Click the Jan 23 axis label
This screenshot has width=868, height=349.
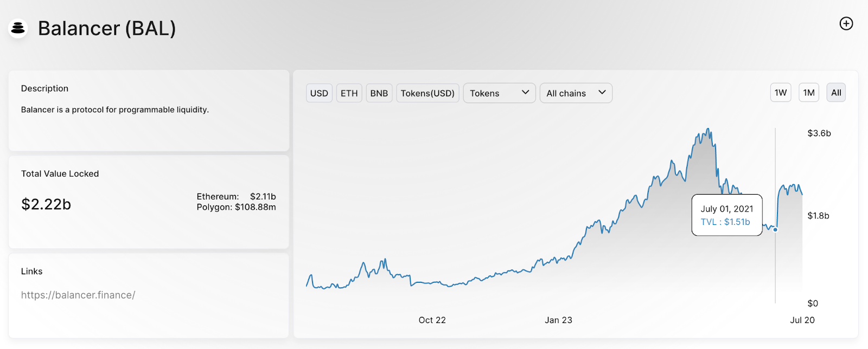[559, 320]
